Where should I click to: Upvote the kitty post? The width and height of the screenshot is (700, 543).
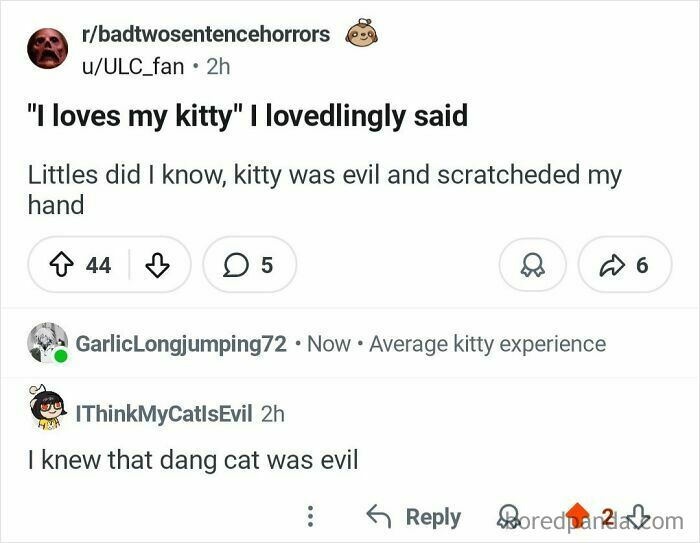pyautogui.click(x=61, y=265)
